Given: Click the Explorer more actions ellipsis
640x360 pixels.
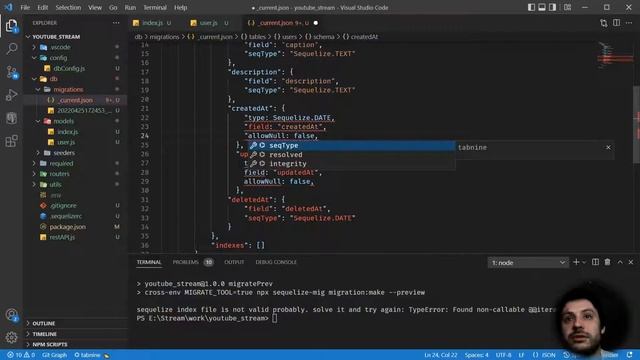Looking at the screenshot, I should 116,23.
